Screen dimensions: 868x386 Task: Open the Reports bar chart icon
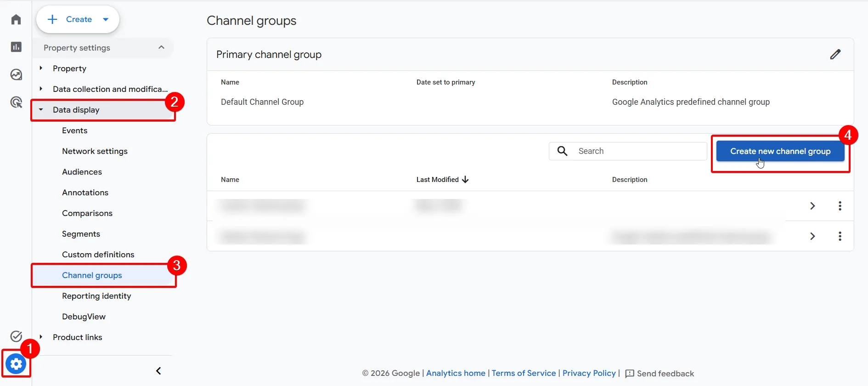tap(16, 47)
